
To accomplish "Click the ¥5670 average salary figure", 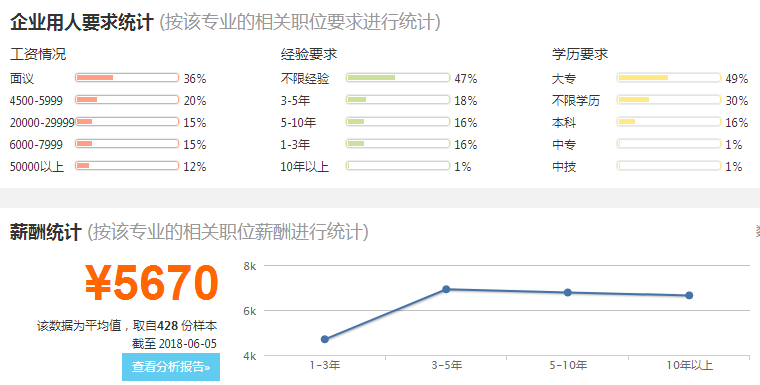I will click(x=152, y=283).
